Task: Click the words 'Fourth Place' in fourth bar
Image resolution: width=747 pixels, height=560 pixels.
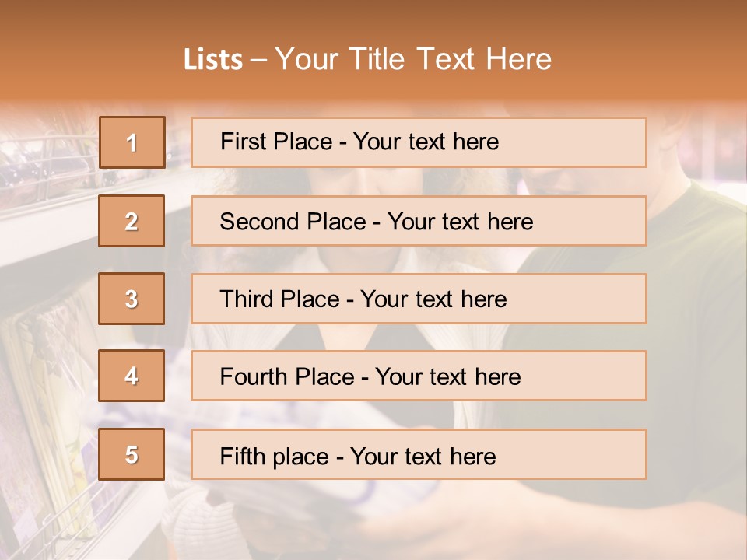Action: (287, 376)
